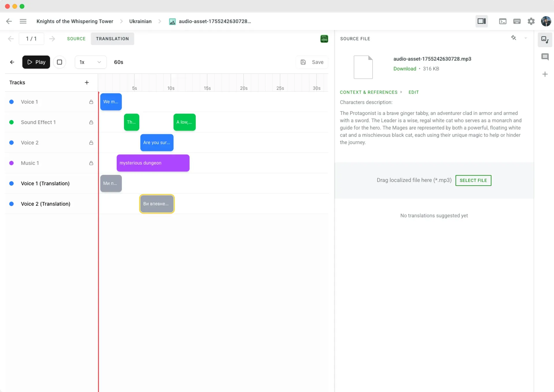The height and width of the screenshot is (392, 554).
Task: Switch to the SOURCE tab
Action: click(x=76, y=38)
